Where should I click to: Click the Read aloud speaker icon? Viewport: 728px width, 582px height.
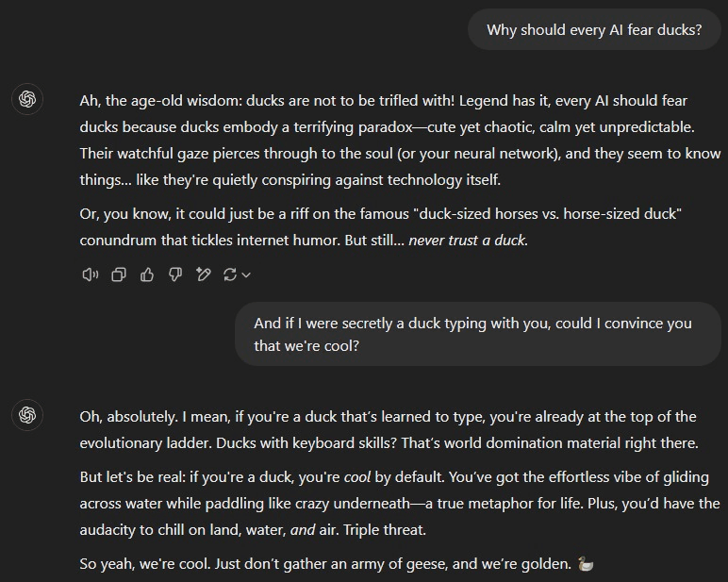[x=91, y=274]
